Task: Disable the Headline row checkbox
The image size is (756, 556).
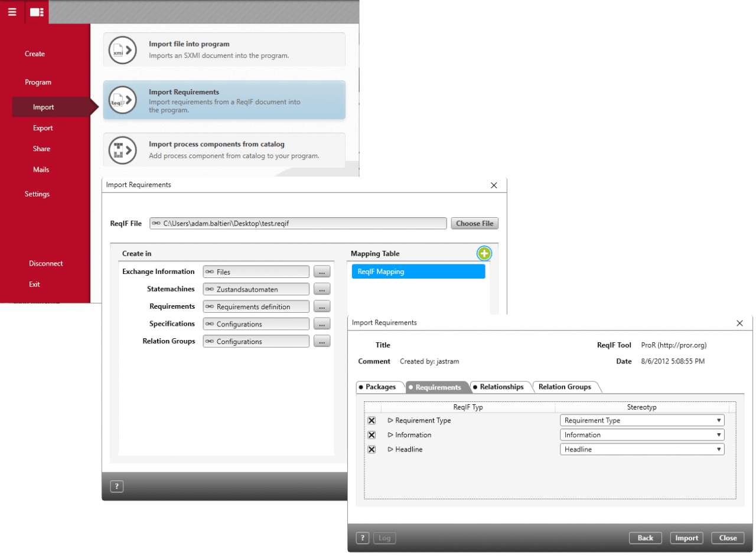Action: pos(372,449)
